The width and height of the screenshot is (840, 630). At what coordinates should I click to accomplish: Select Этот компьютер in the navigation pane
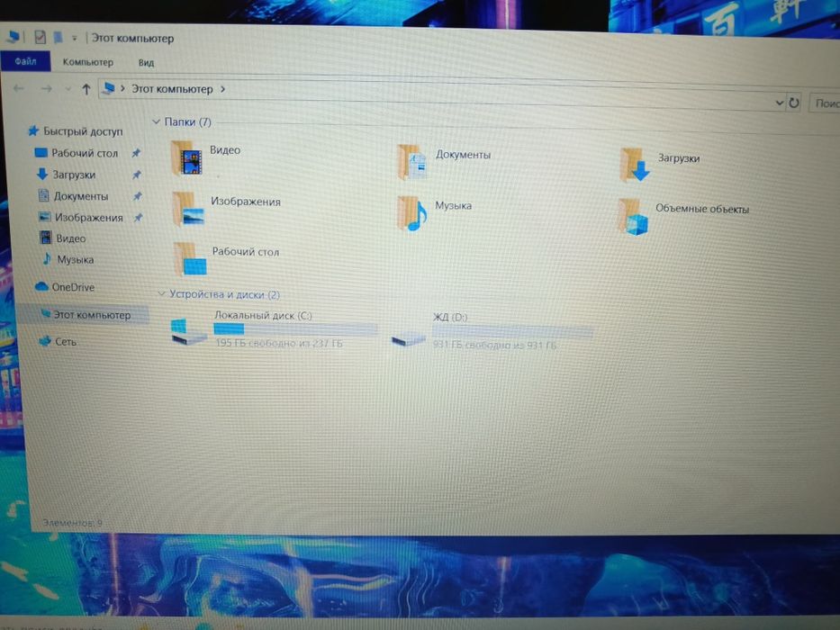(x=92, y=314)
